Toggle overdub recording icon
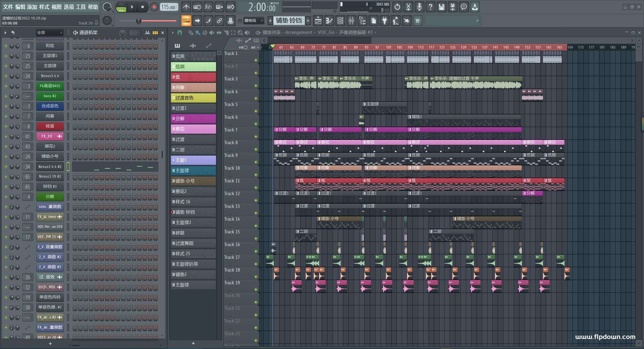Image resolution: width=644 pixels, height=349 pixels. tap(219, 7)
